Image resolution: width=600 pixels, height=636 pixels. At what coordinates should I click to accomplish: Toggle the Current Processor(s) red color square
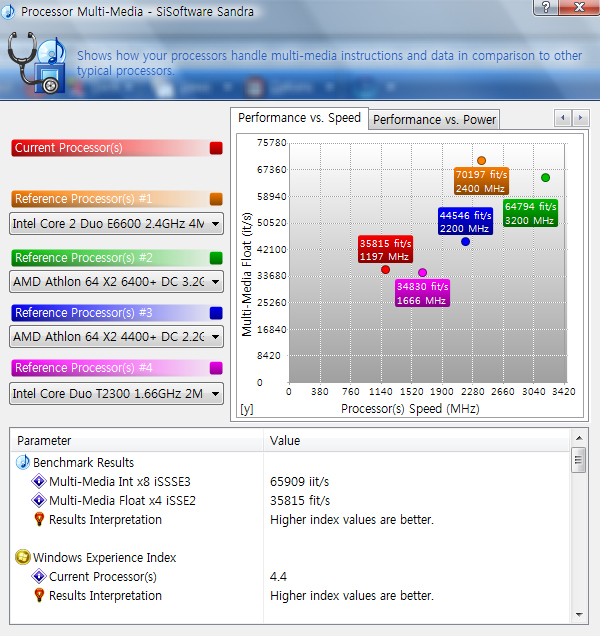click(x=216, y=148)
